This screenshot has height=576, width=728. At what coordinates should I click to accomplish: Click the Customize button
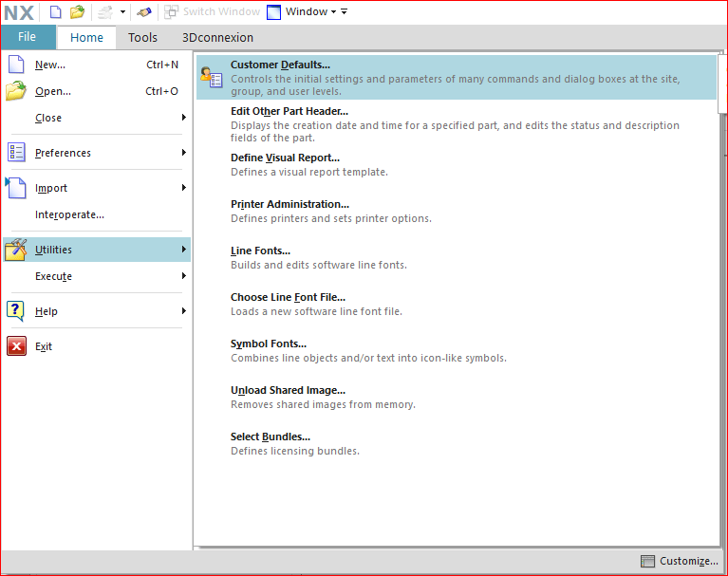pyautogui.click(x=680, y=561)
